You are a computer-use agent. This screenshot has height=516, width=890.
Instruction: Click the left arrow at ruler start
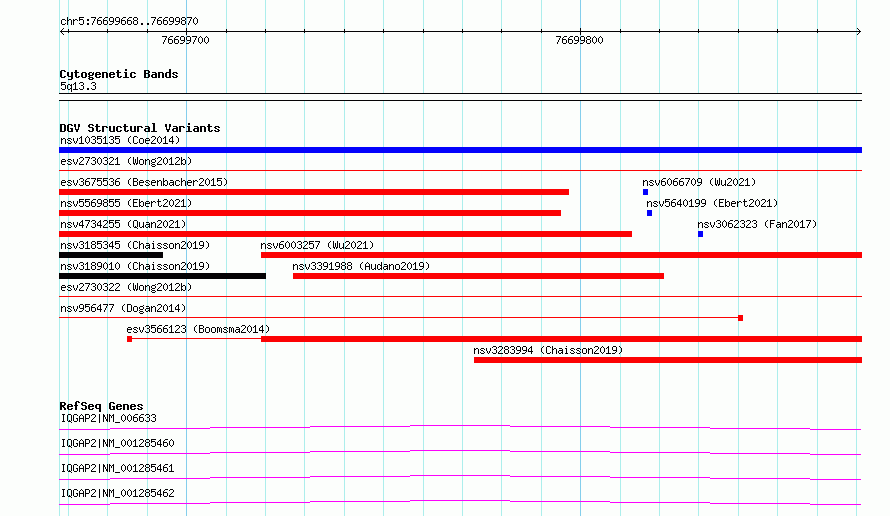point(63,32)
